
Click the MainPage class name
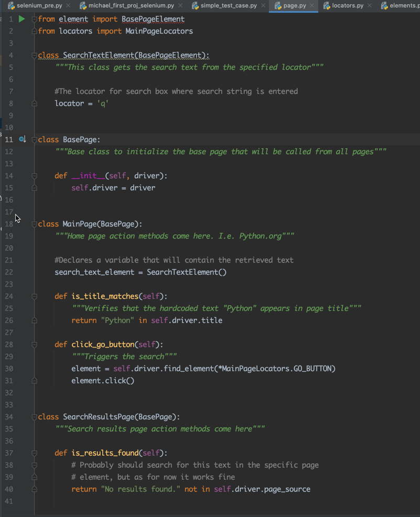pos(80,224)
